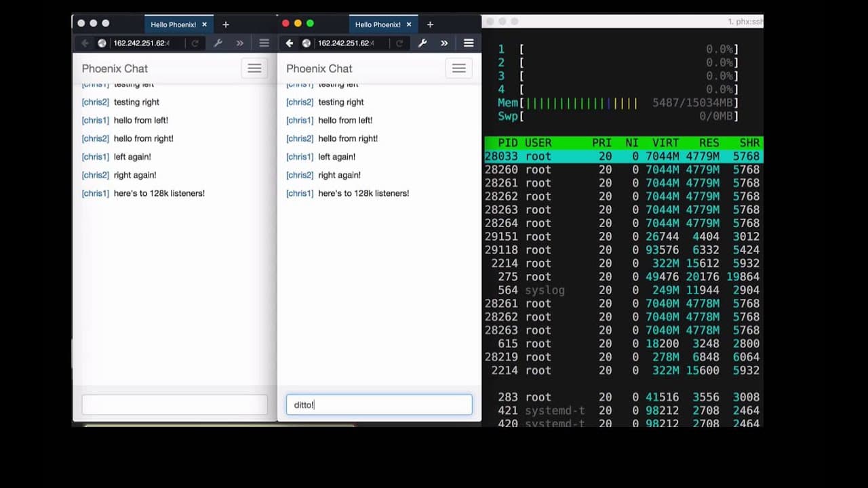
Task: Sort htop by NI column header
Action: pos(632,143)
